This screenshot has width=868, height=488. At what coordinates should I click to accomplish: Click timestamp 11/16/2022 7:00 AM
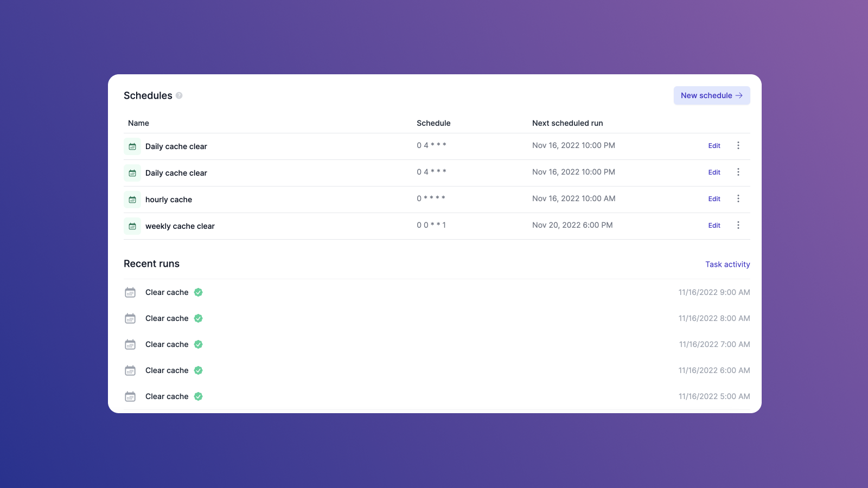pyautogui.click(x=714, y=344)
